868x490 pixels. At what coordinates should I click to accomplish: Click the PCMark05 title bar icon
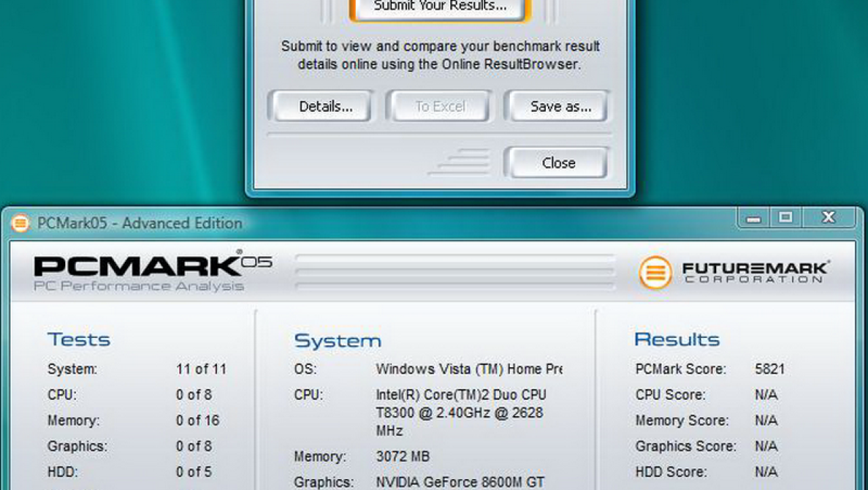click(x=20, y=223)
